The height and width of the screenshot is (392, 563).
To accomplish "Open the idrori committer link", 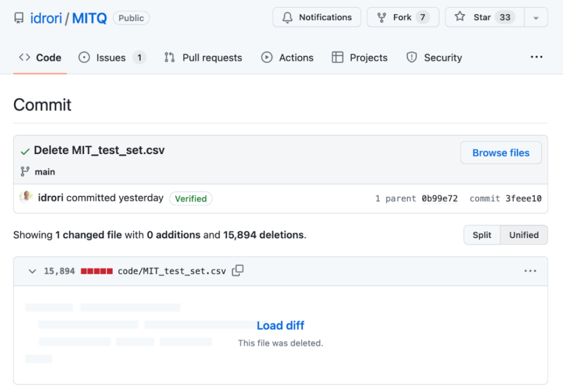I will coord(51,198).
